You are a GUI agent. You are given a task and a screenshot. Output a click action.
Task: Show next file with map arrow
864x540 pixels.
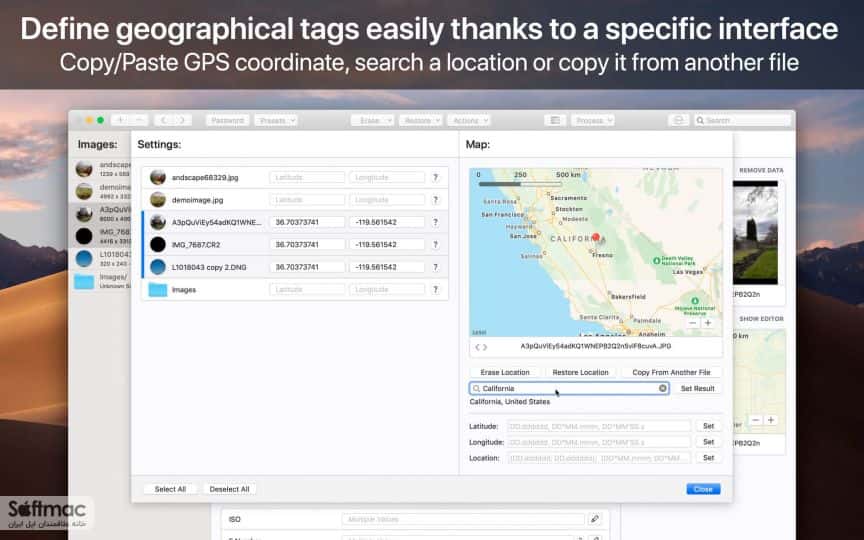[485, 347]
